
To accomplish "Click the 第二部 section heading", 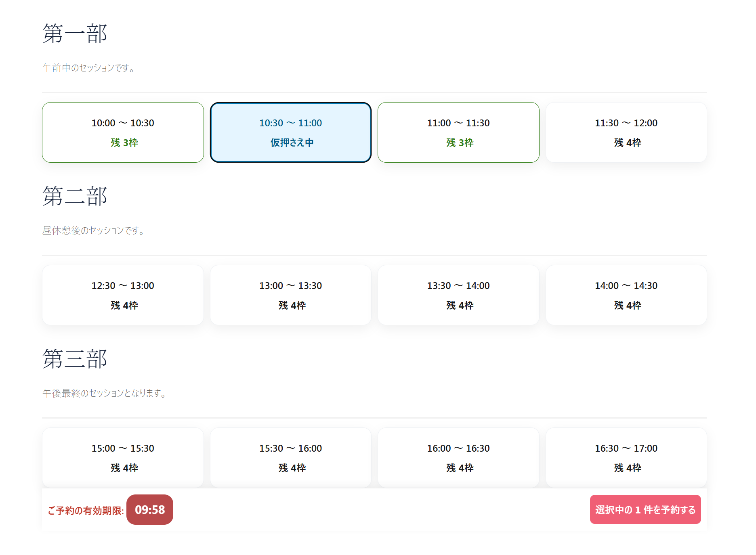I will point(75,196).
